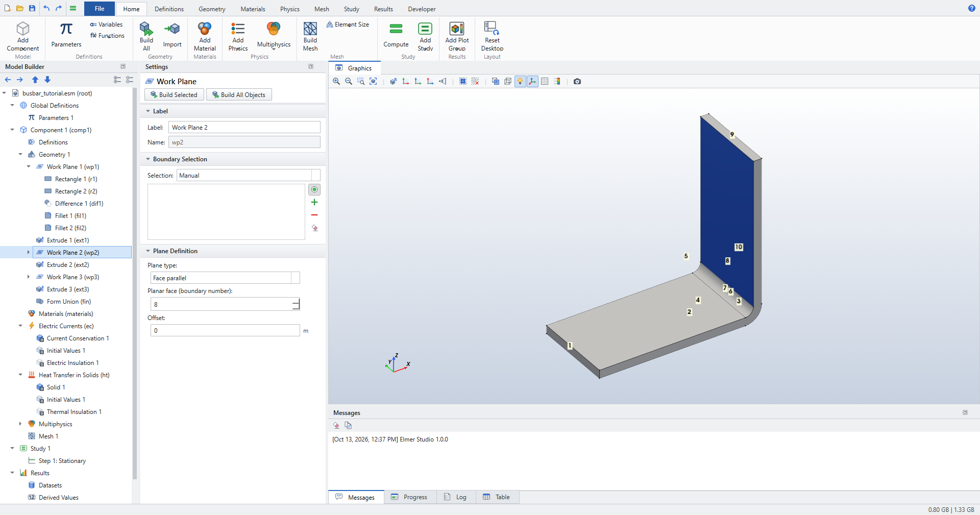Undo the last action
The image size is (980, 515).
click(x=46, y=8)
